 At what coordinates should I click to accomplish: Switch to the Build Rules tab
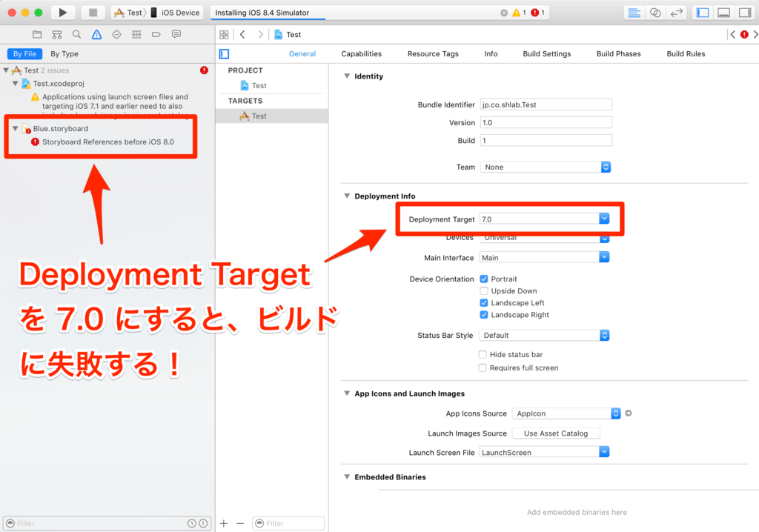(686, 54)
